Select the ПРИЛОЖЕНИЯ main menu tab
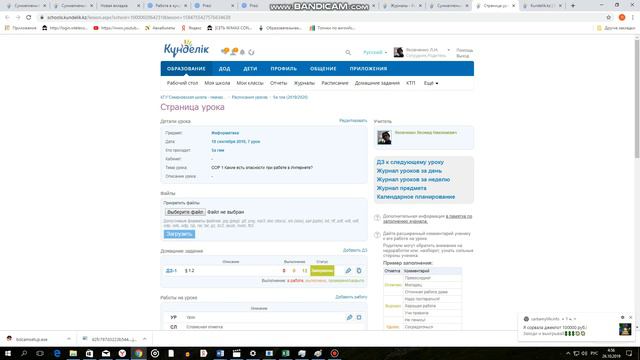Image resolution: width=640 pixels, height=360 pixels. (368, 69)
